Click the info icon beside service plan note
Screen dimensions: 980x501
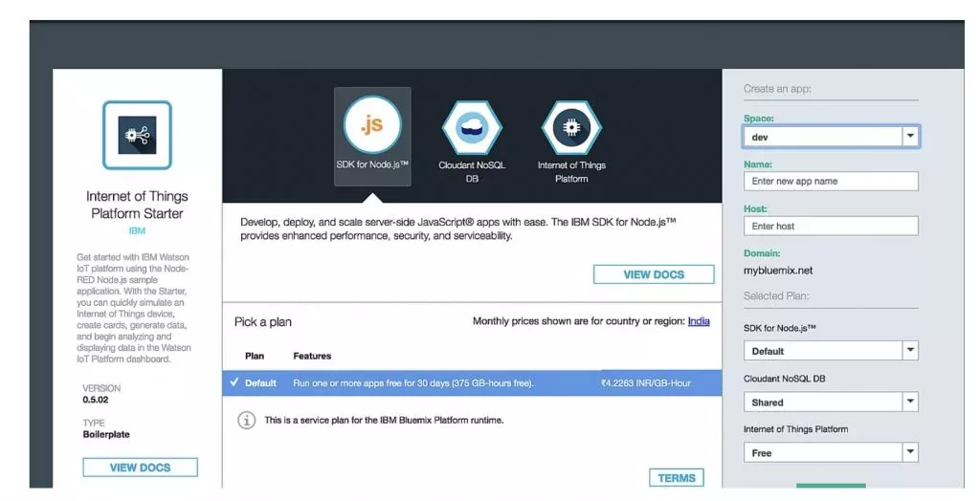click(246, 421)
